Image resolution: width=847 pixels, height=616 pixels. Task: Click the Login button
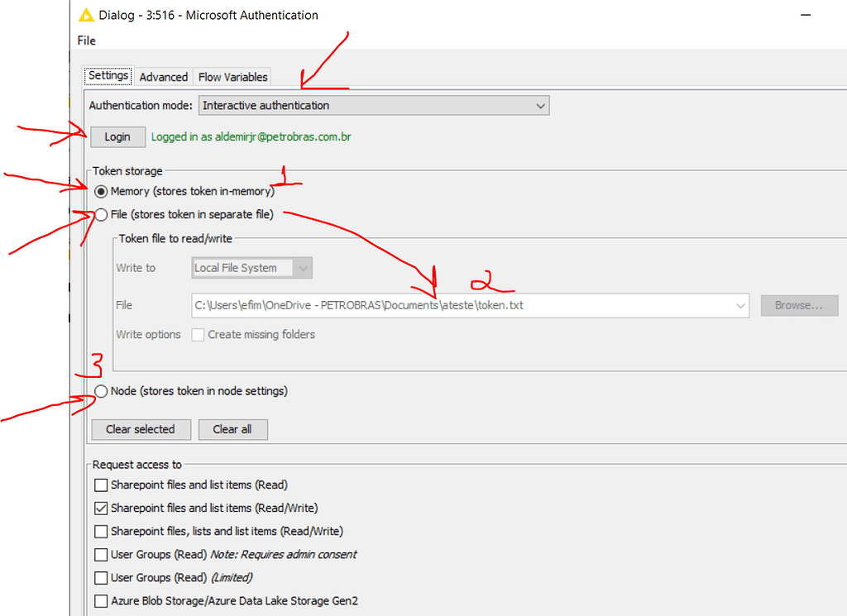pos(117,136)
